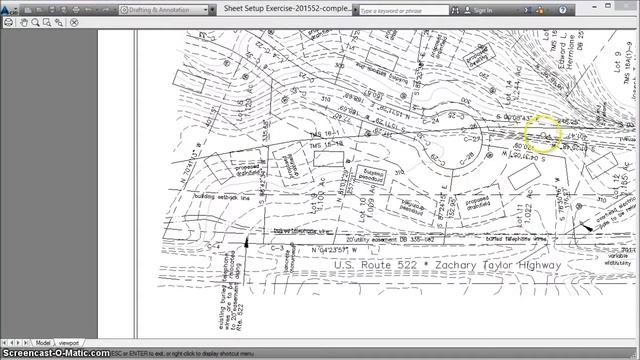Click the Plot icon in preview toolbar

8,22
